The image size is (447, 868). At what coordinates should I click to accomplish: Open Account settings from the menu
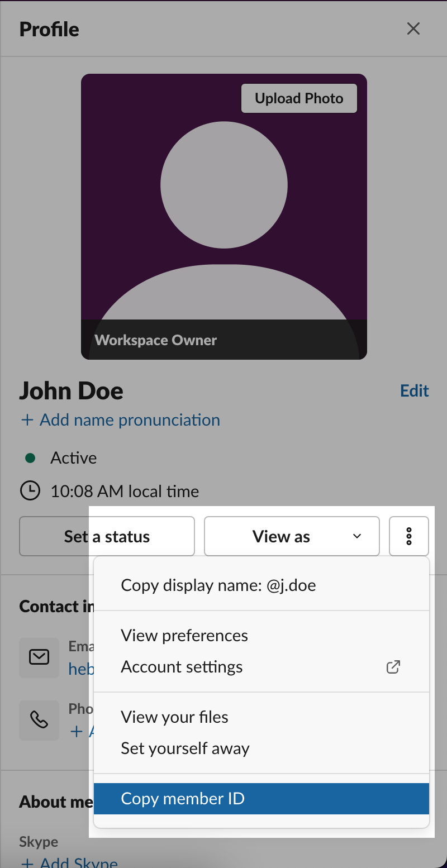182,667
